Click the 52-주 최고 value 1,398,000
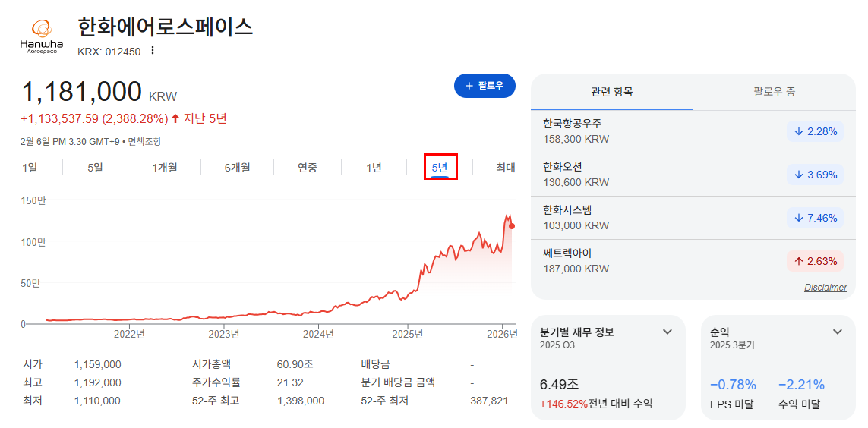 click(x=301, y=401)
